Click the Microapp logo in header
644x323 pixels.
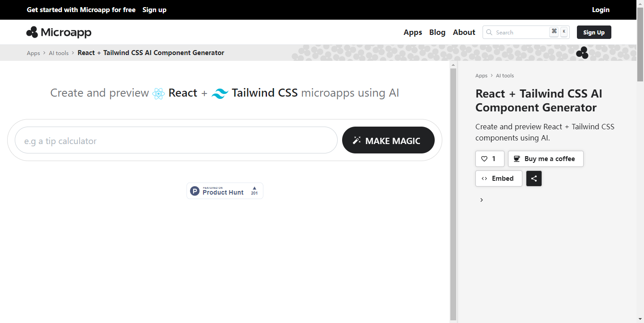[x=59, y=32]
